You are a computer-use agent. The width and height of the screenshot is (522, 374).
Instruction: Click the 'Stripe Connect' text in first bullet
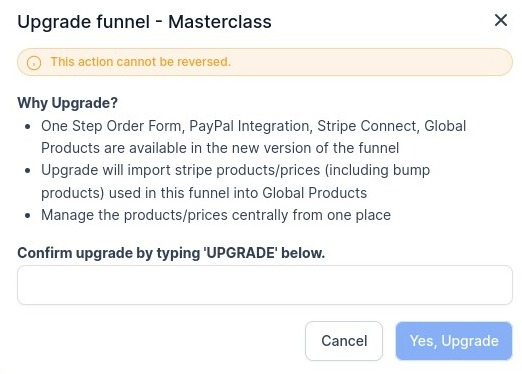click(x=367, y=126)
